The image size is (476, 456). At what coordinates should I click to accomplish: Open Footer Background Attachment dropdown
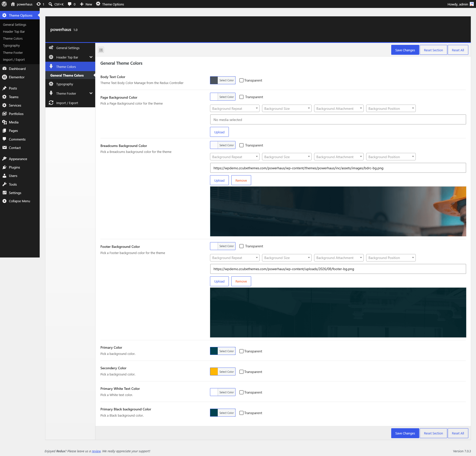pyautogui.click(x=339, y=258)
